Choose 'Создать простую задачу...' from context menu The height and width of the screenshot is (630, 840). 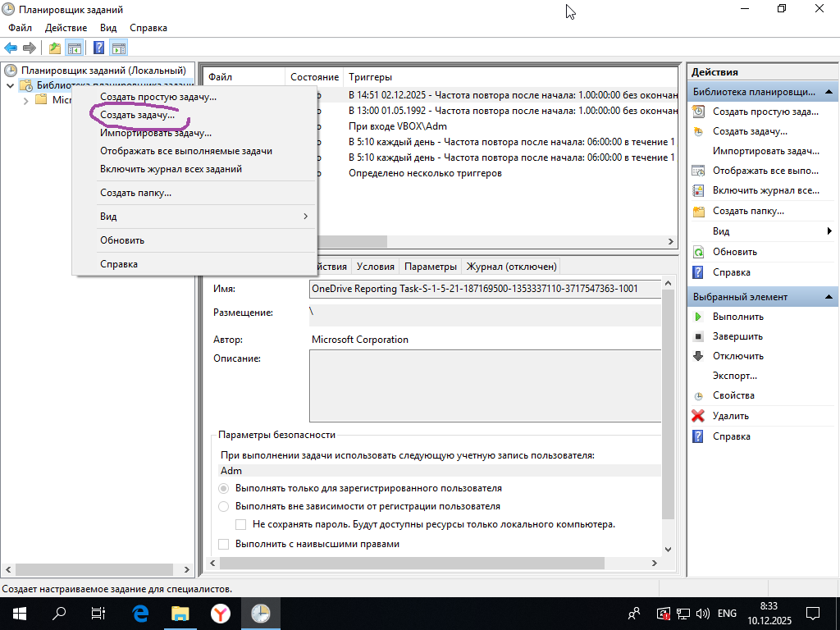pos(194,97)
